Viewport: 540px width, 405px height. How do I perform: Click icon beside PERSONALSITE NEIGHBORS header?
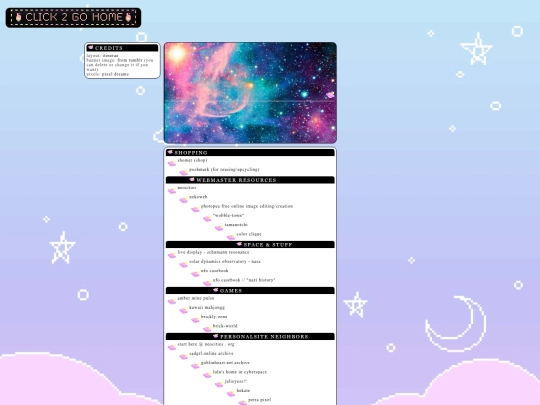(x=216, y=336)
